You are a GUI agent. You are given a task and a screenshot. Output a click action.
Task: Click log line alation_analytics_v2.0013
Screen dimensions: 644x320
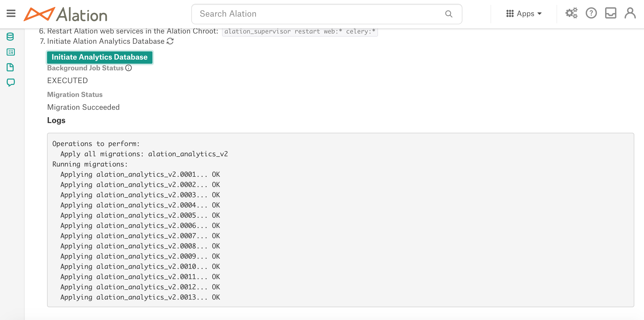pos(140,297)
